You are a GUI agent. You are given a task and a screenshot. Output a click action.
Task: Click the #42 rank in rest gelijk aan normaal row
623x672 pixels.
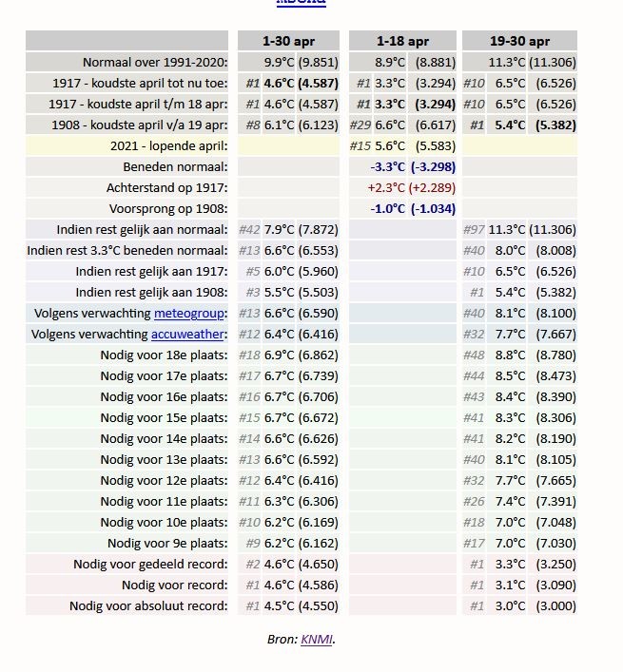pos(249,230)
